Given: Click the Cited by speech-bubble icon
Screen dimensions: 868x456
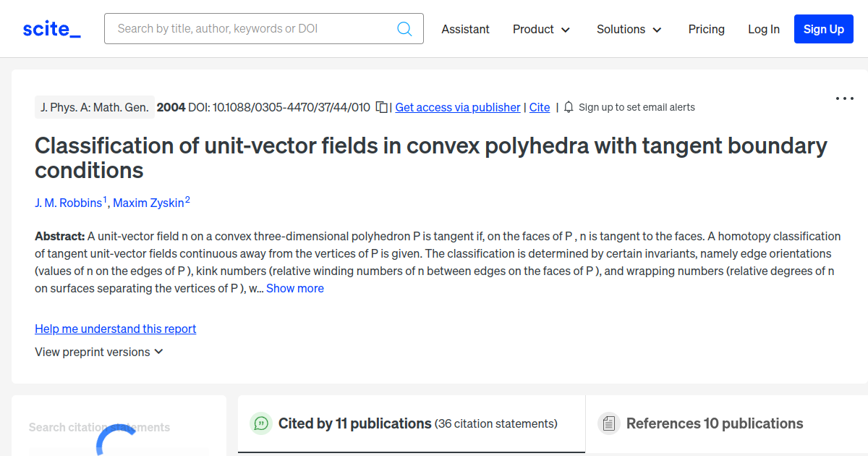Looking at the screenshot, I should (261, 423).
